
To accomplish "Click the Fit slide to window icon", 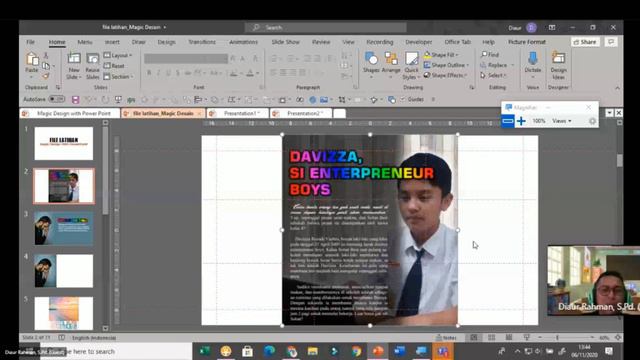I will coord(618,338).
